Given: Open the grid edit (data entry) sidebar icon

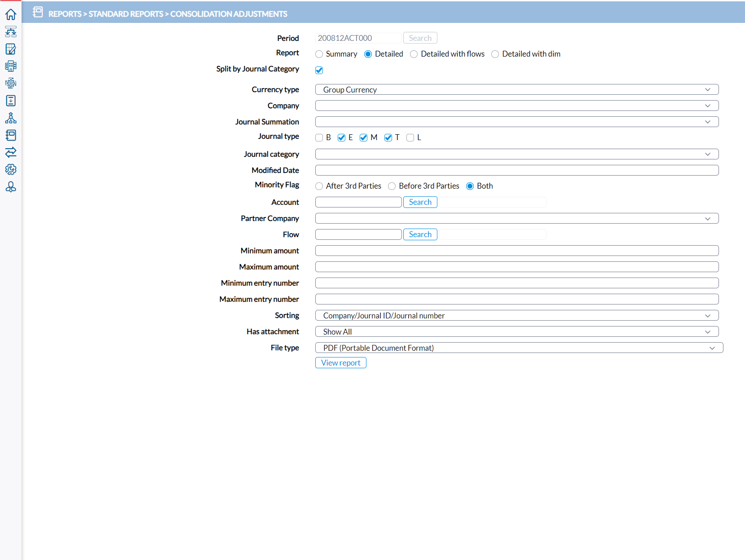Looking at the screenshot, I should tap(11, 49).
